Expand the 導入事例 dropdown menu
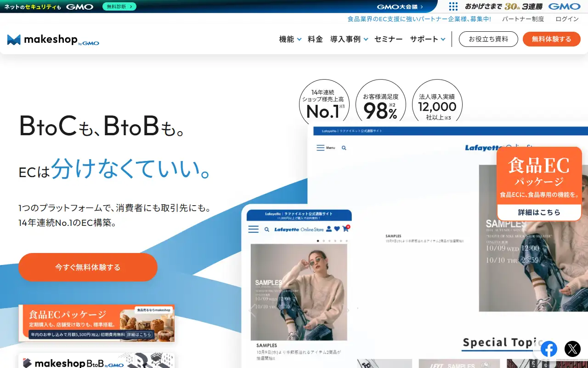Screen dimensions: 588x368 click(349, 39)
